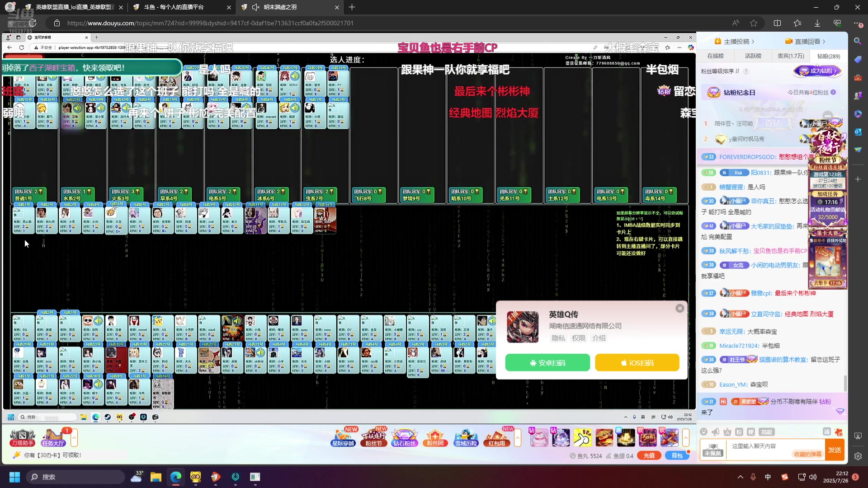Viewport: 868px width, 488px height.
Task: Open the 任务大厅 task hall icon
Action: (53, 437)
